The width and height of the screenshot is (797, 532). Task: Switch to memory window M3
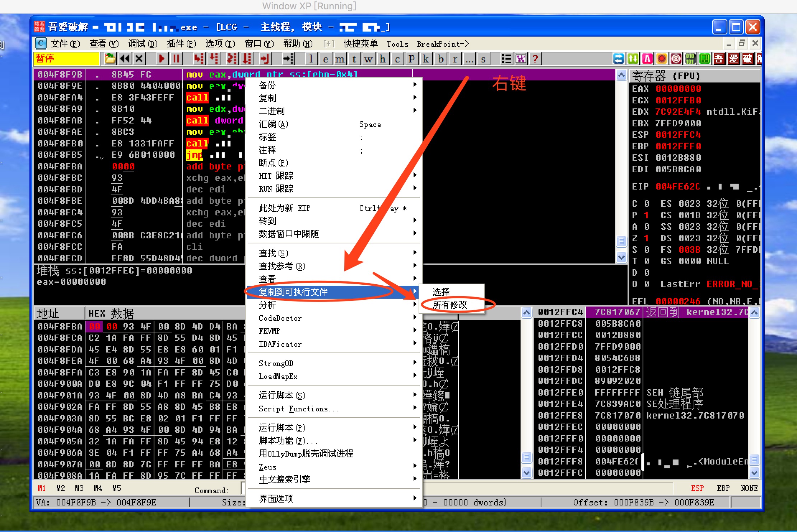coord(79,489)
